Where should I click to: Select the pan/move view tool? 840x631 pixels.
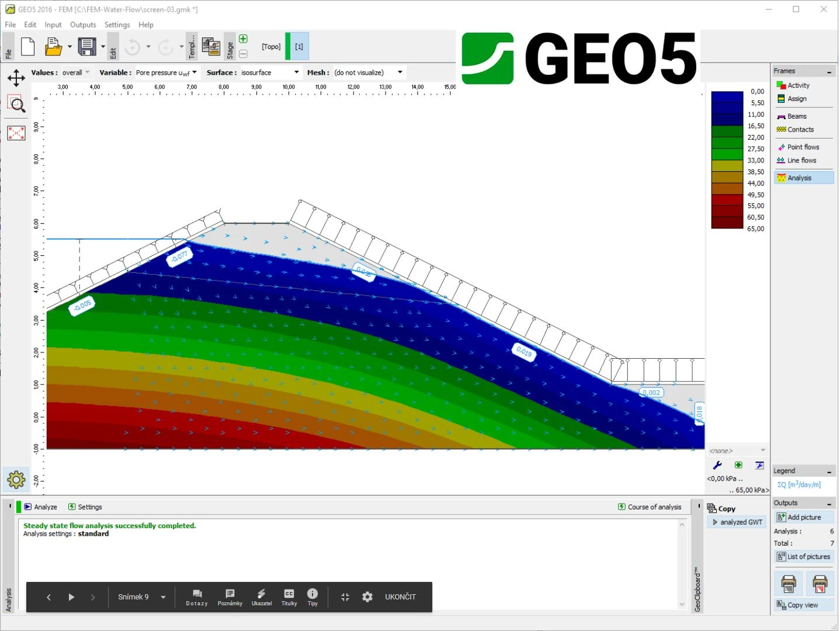coord(16,78)
